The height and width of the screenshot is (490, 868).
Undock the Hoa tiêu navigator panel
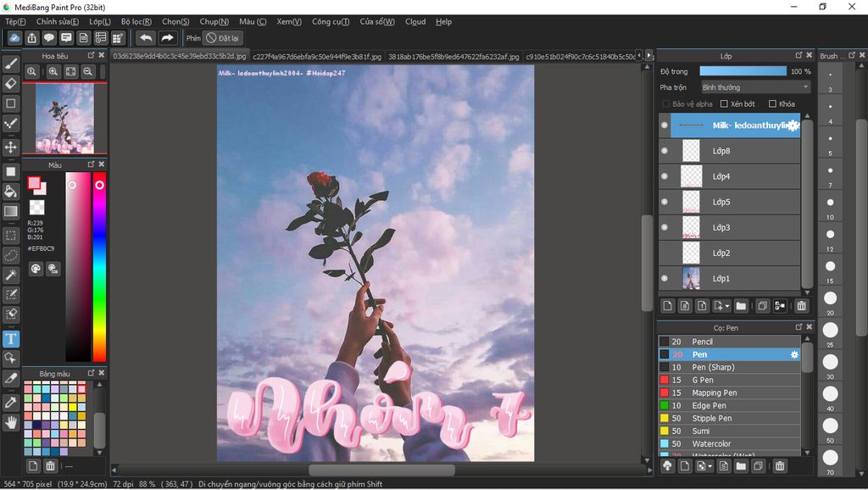(91, 55)
